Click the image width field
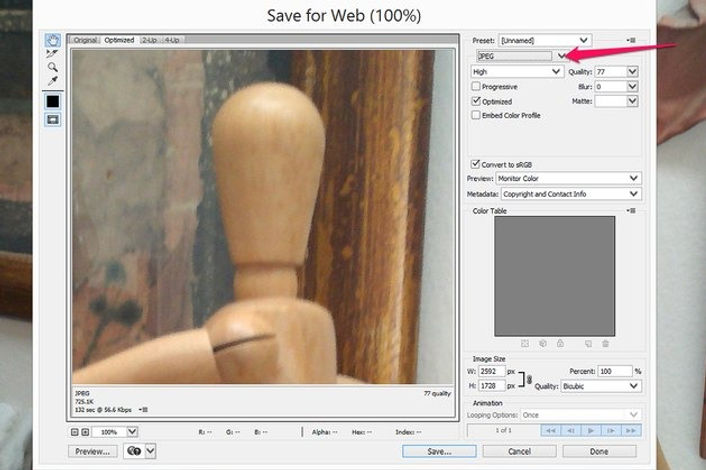The width and height of the screenshot is (706, 470). click(x=492, y=371)
